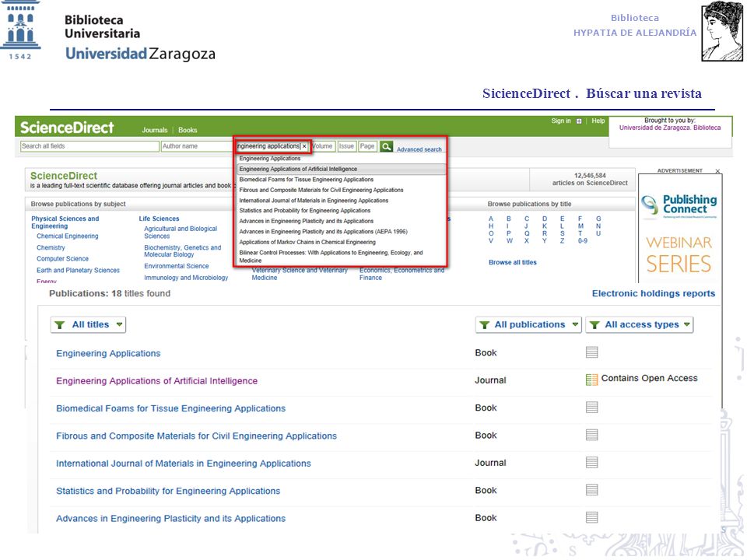Open Biomedical Foams for Tissue Engineering result
This screenshot has width=747, height=560.
170,408
